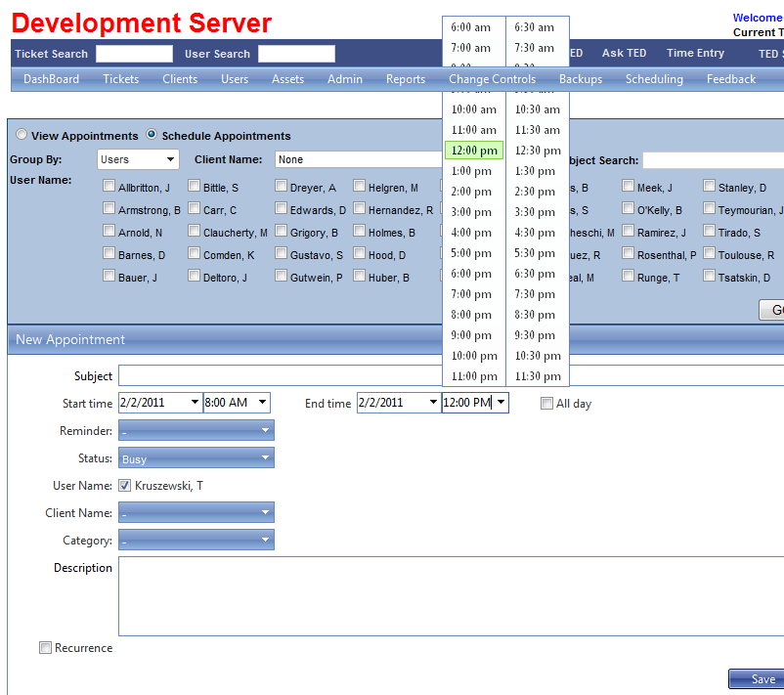Choose 7:30 pm in the time list
Image resolution: width=784 pixels, height=695 pixels.
click(535, 294)
